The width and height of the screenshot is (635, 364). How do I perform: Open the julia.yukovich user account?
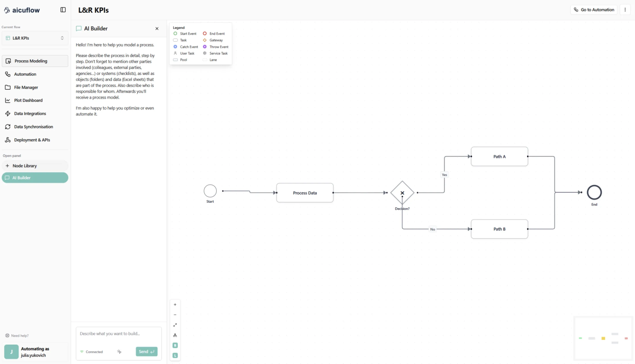pyautogui.click(x=35, y=352)
